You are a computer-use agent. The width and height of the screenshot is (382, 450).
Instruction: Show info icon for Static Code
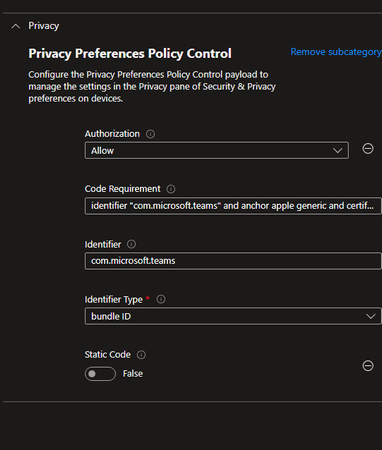point(141,355)
